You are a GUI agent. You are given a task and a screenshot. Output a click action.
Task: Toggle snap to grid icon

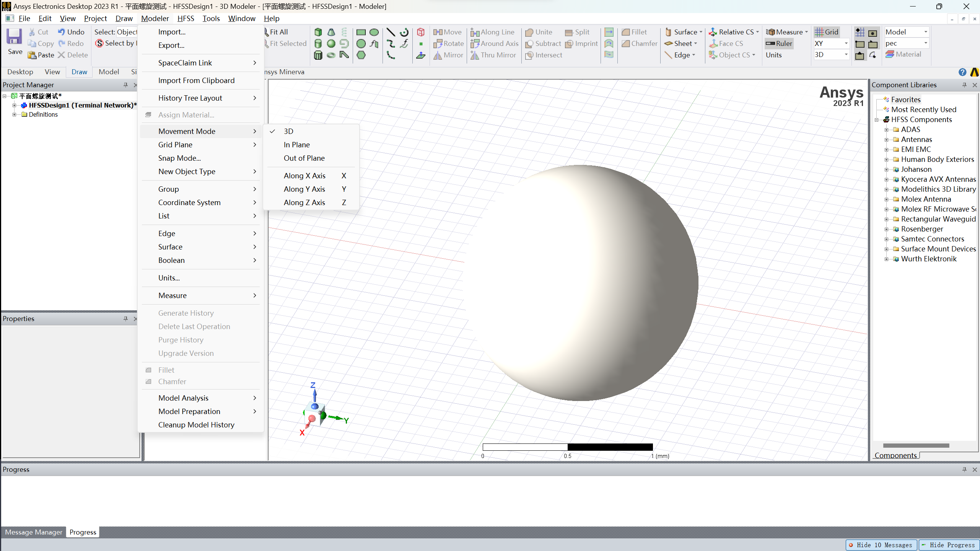[860, 32]
